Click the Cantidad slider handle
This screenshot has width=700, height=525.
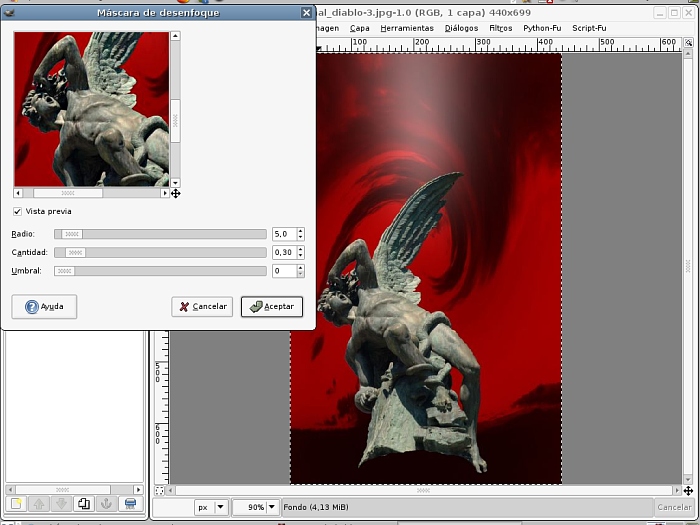point(75,253)
